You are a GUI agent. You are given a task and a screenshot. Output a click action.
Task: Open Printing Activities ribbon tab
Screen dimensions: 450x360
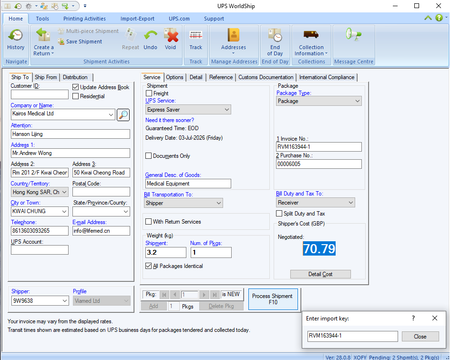coord(84,19)
